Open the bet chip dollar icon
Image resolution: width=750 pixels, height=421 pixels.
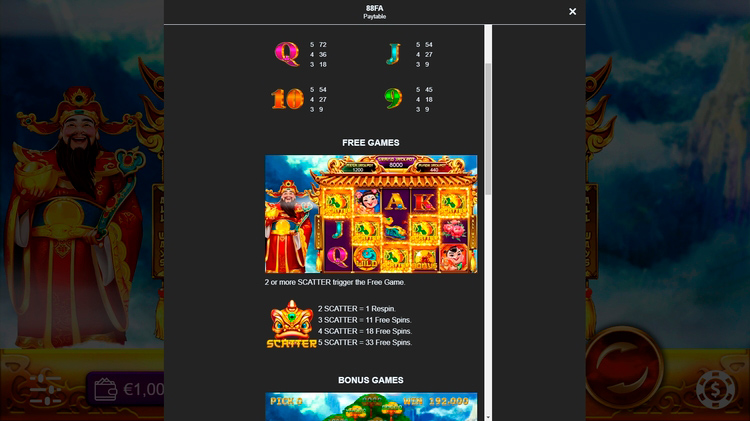point(715,388)
